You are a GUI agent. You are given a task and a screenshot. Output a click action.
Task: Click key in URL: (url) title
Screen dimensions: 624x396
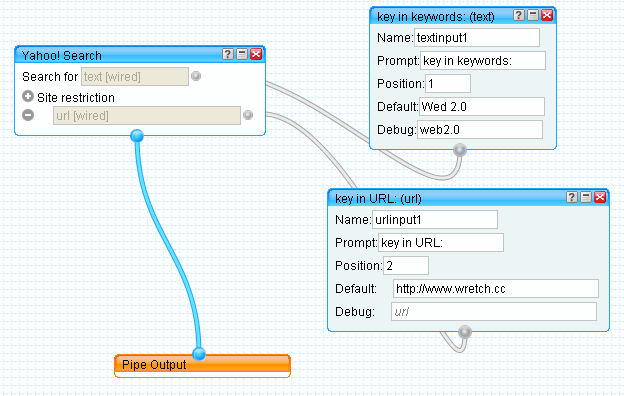tap(378, 199)
